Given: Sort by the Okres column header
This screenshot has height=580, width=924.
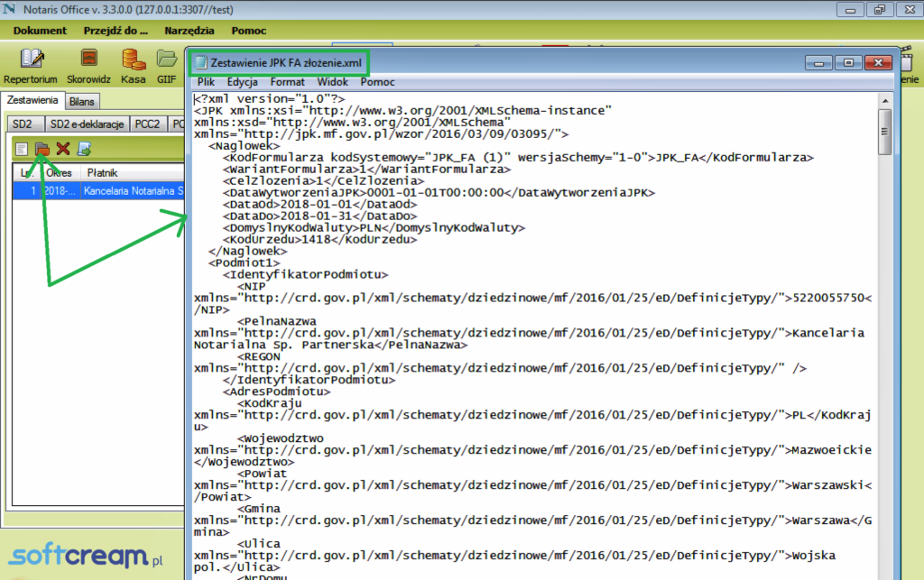Looking at the screenshot, I should click(x=59, y=172).
